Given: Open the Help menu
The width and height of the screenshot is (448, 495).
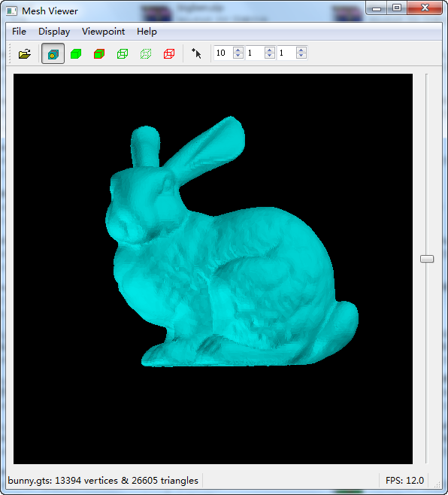Looking at the screenshot, I should pos(147,32).
